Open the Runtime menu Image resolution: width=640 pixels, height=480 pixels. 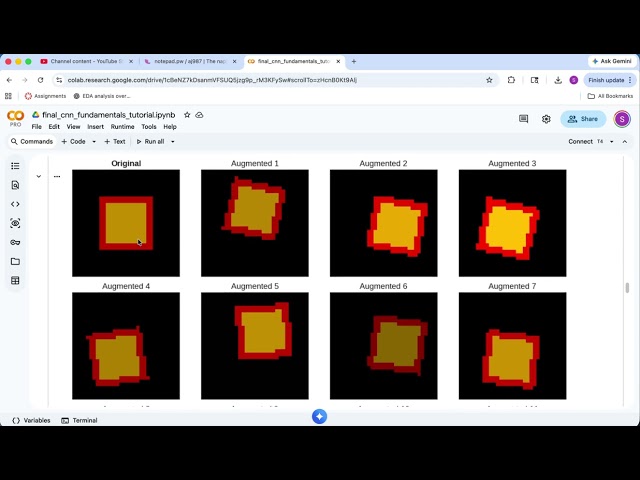tap(122, 127)
